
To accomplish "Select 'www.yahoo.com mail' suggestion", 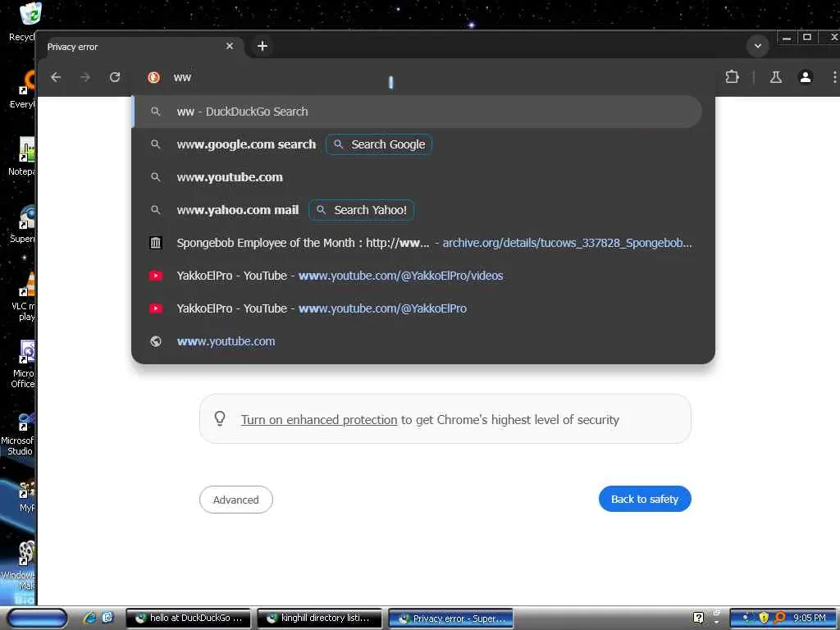I will click(238, 210).
